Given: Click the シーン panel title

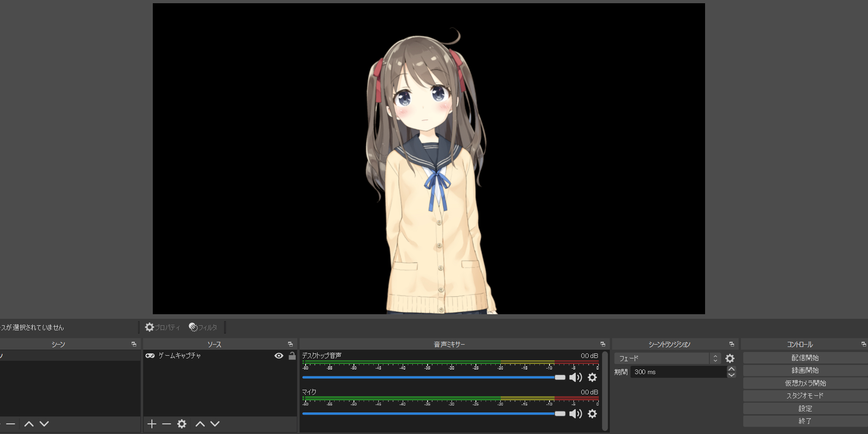Looking at the screenshot, I should 58,345.
